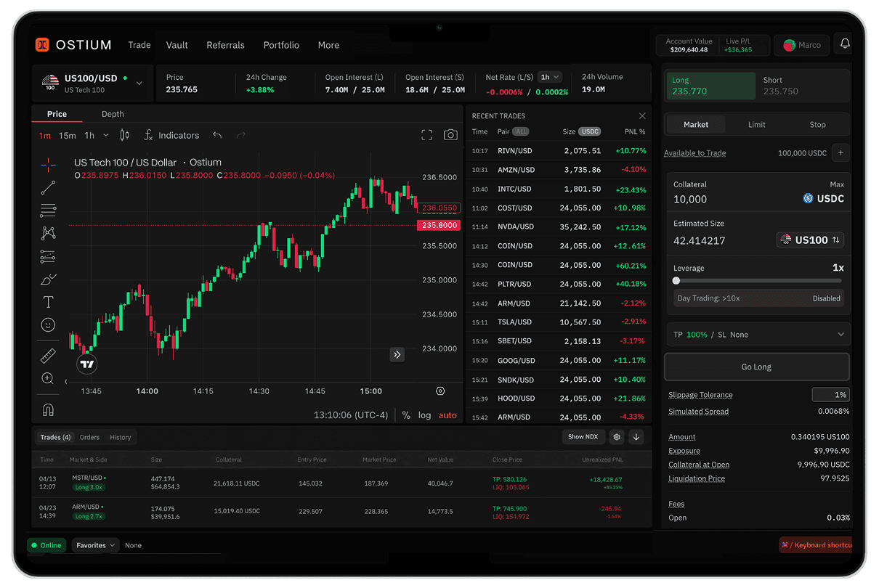Open the Trade page
The height and width of the screenshot is (588, 879).
(139, 45)
